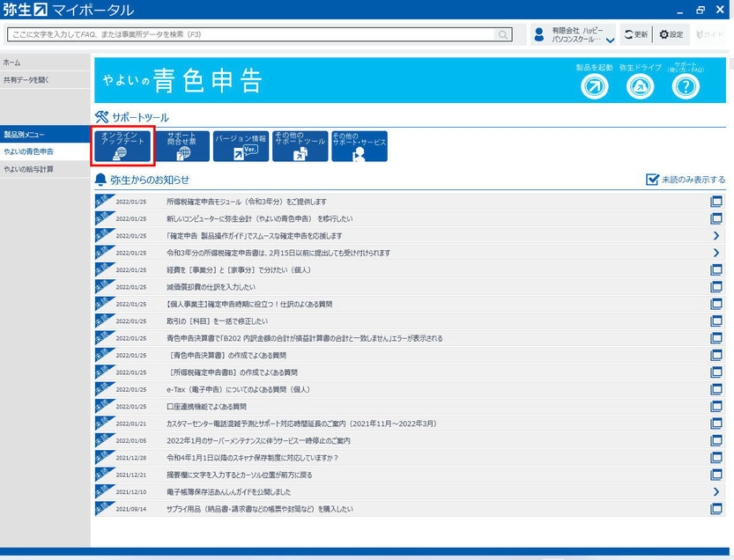The image size is (734, 560).
Task: Open その他のサポートツール
Action: click(x=300, y=146)
